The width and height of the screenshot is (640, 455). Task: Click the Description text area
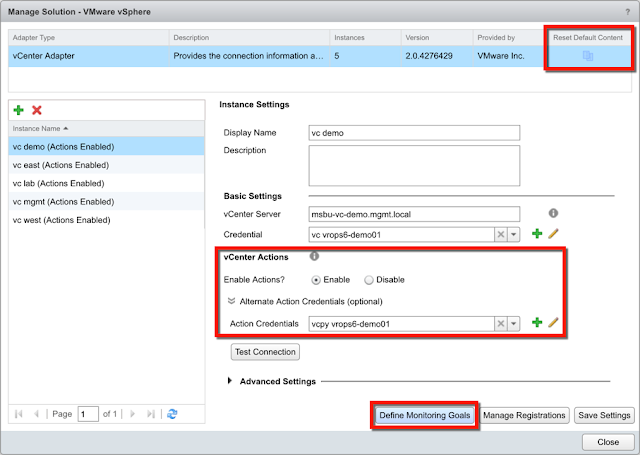(414, 166)
